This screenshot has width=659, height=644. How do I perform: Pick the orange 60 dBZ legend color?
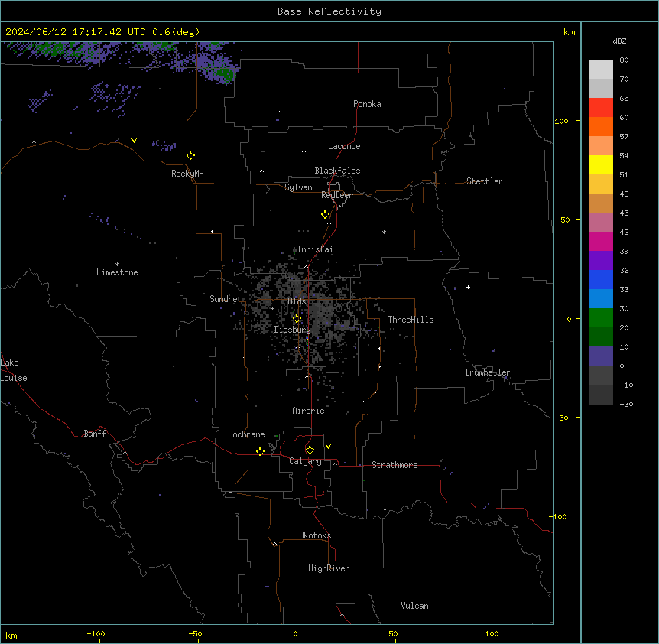point(601,126)
